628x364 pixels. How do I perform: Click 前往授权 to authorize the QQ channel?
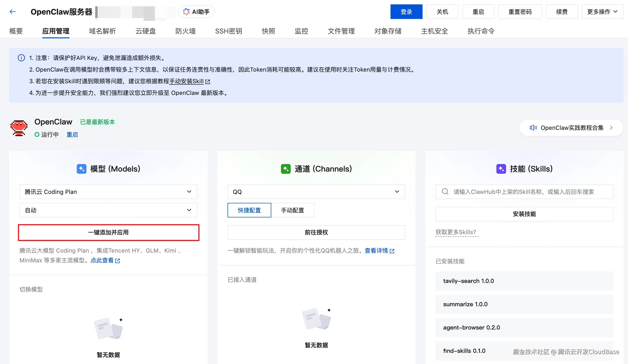pyautogui.click(x=316, y=232)
